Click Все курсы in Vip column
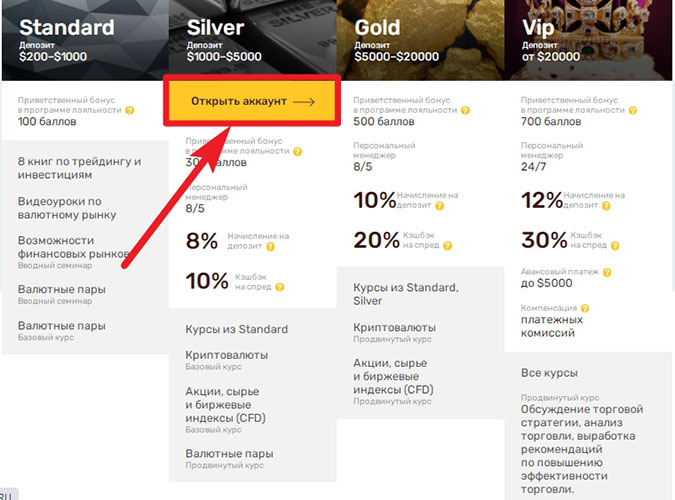 pos(549,373)
